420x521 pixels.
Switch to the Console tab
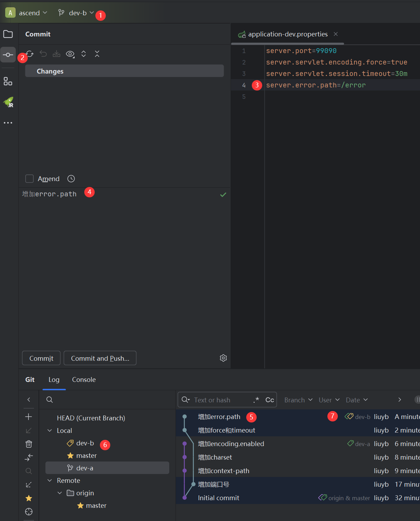[x=84, y=379]
